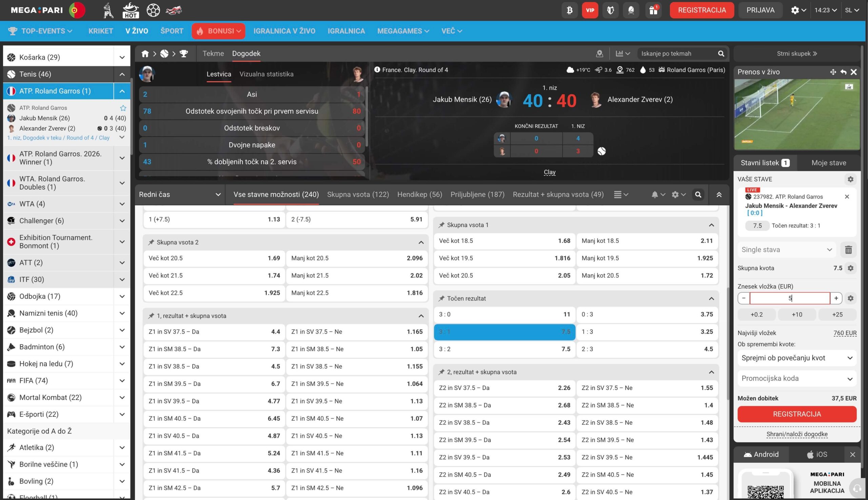Screen dimensions: 868x500
Task: Open markets search magnifier button
Action: (698, 195)
